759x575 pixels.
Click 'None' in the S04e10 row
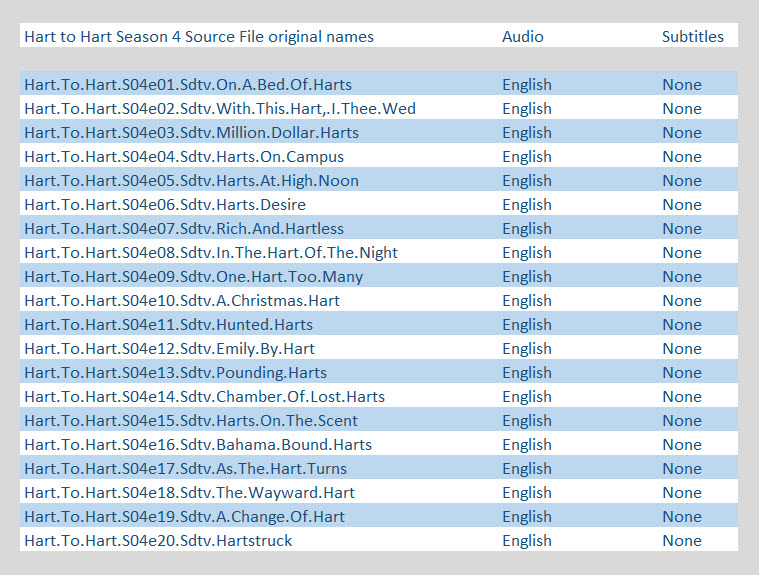[682, 301]
